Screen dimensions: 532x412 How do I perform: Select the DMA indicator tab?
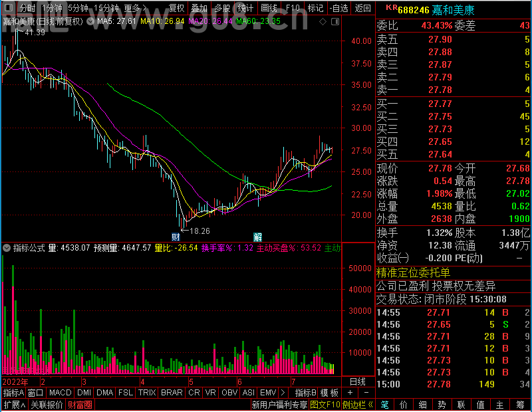coord(105,393)
